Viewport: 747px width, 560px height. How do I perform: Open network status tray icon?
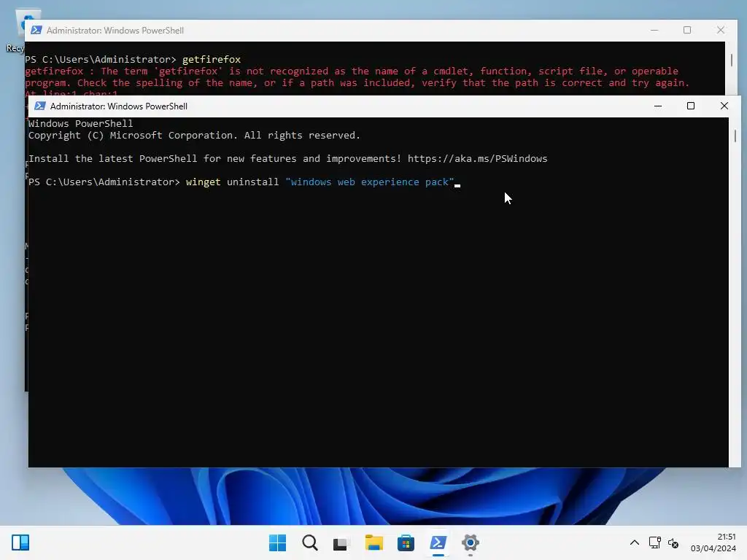tap(654, 542)
